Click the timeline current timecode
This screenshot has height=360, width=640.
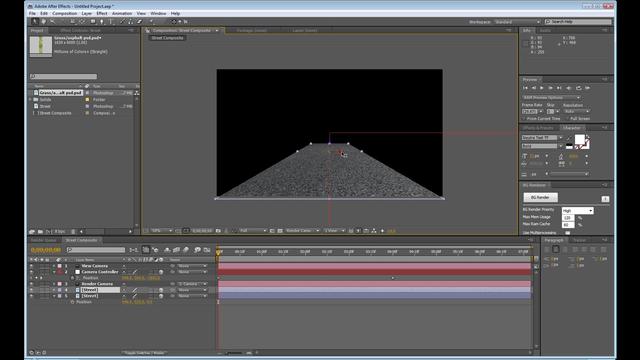pos(46,250)
